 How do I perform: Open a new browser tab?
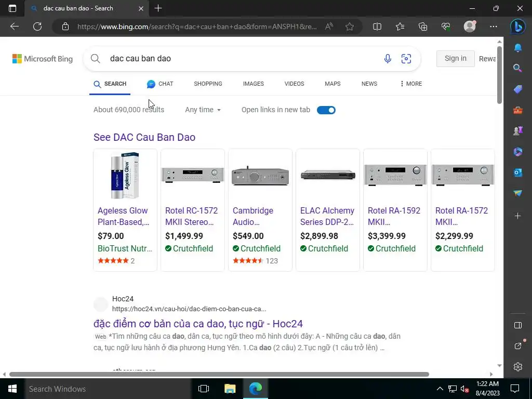[158, 8]
